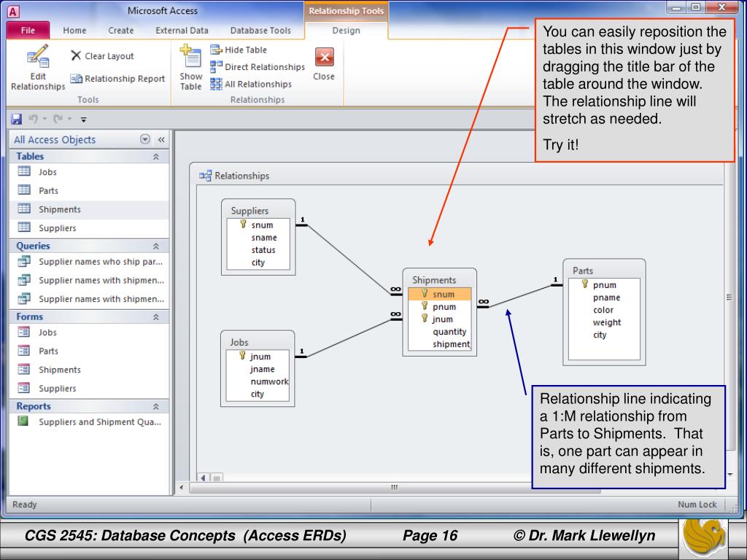Click the Suppliers table title bar in diagram

258,210
